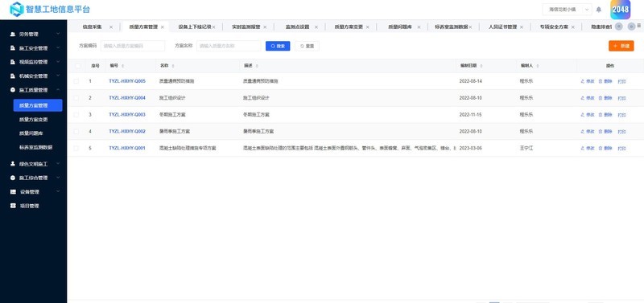Click the 王宁江 author cell

pos(526,148)
